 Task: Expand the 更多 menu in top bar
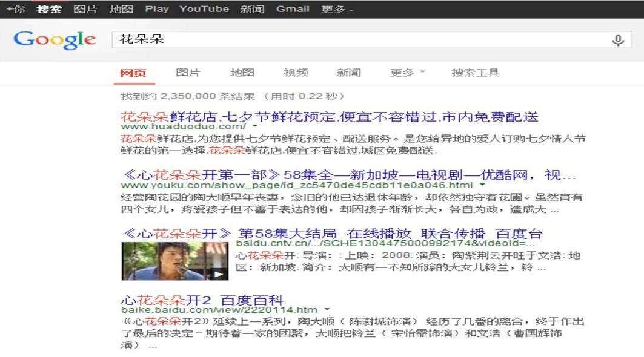(337, 9)
